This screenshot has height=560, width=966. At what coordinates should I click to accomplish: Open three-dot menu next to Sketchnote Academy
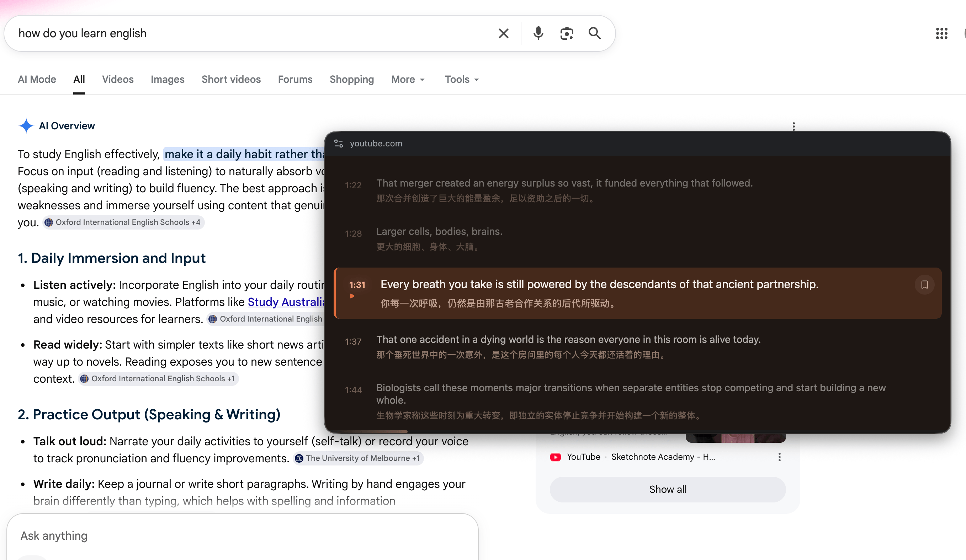coord(779,457)
